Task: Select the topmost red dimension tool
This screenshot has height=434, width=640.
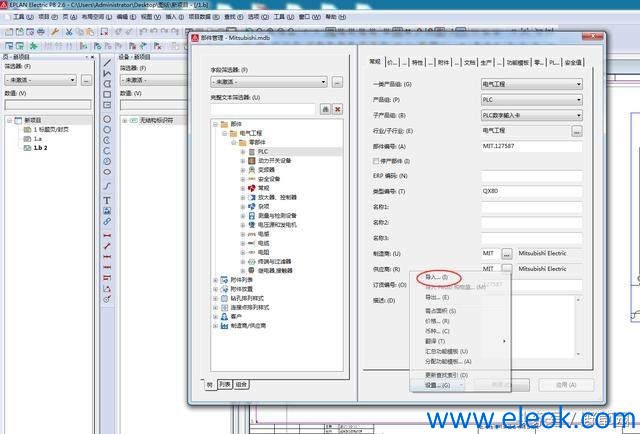Action: [107, 236]
